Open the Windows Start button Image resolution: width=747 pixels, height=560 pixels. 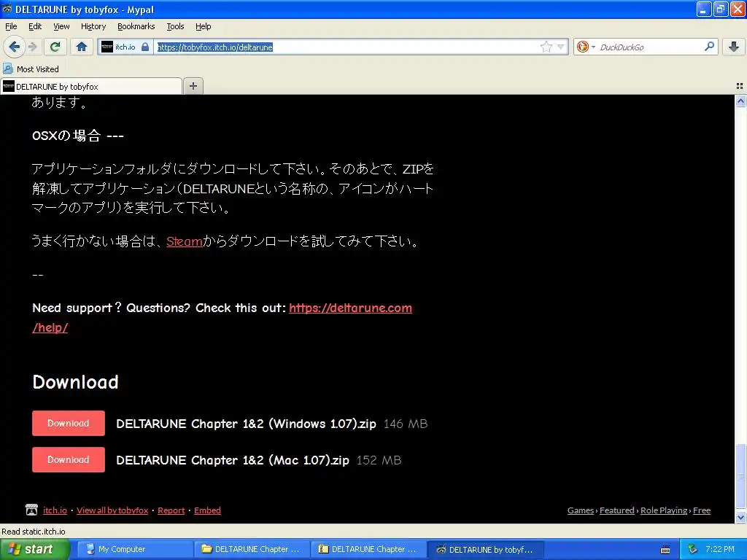[x=35, y=549]
